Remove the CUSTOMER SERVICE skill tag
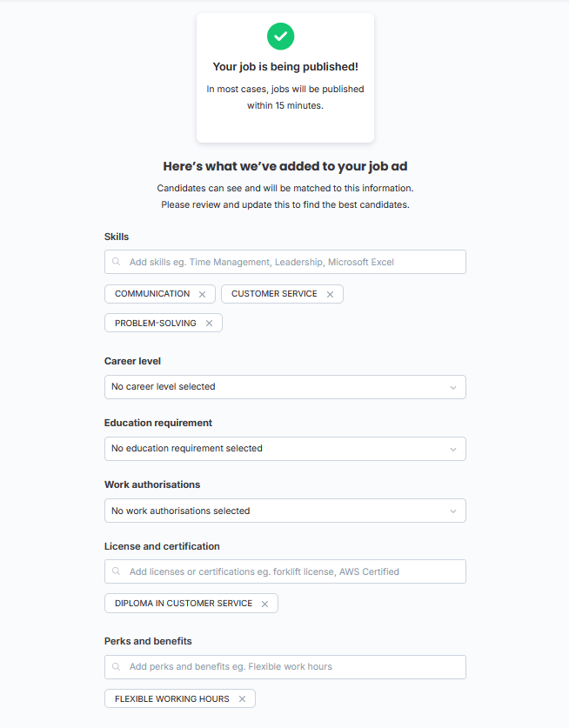This screenshot has height=728, width=569. (330, 294)
